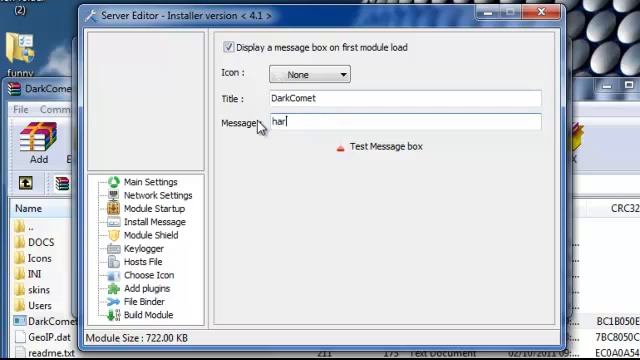Select the GeoIP.dat file in WinRAR
This screenshot has width=640, height=360.
pyautogui.click(x=41, y=337)
